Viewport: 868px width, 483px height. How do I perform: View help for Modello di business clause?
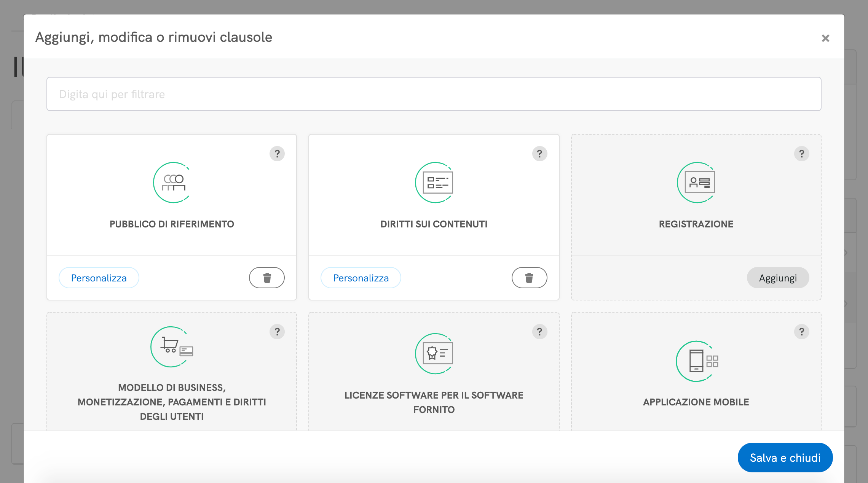click(277, 332)
